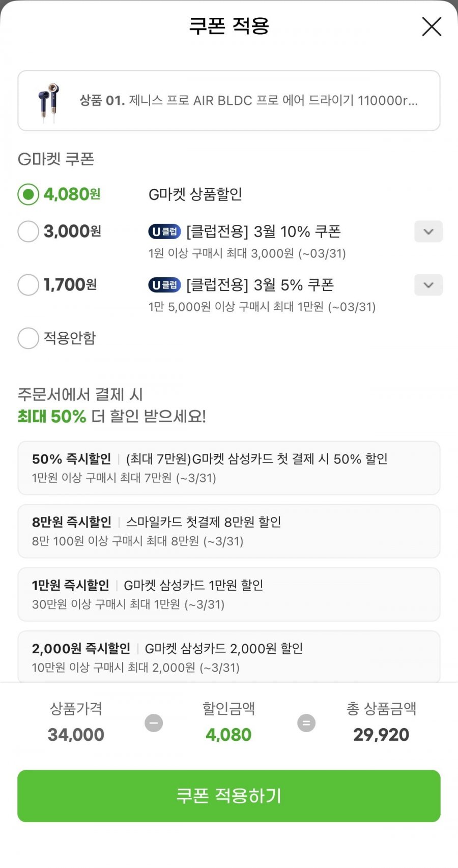Click the 총 상품금액 29,920 total
The width and height of the screenshot is (458, 868).
coord(381,735)
